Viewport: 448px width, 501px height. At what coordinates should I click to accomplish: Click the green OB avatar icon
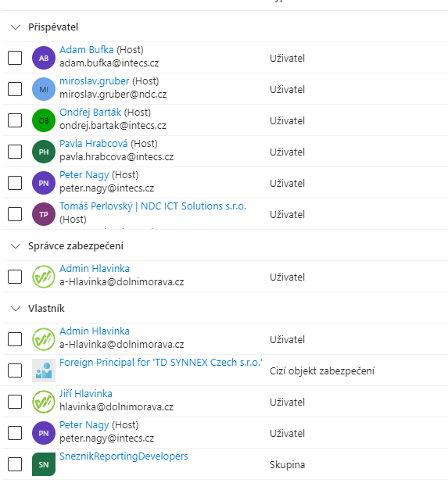44,120
